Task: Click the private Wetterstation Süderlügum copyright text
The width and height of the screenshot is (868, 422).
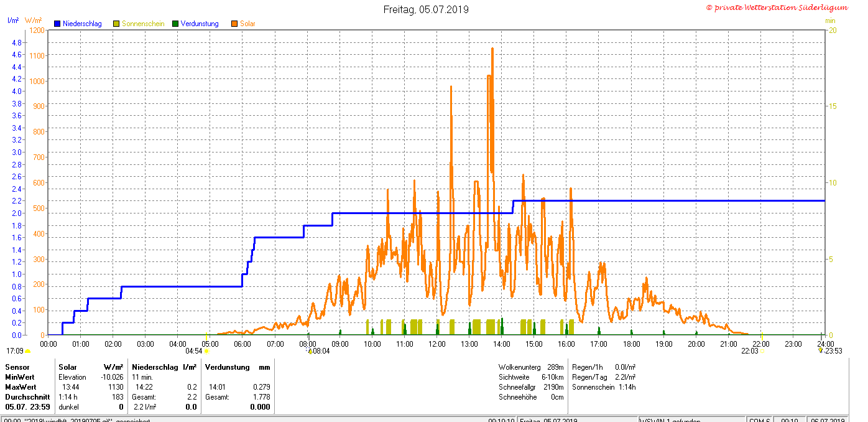Action: click(x=777, y=7)
